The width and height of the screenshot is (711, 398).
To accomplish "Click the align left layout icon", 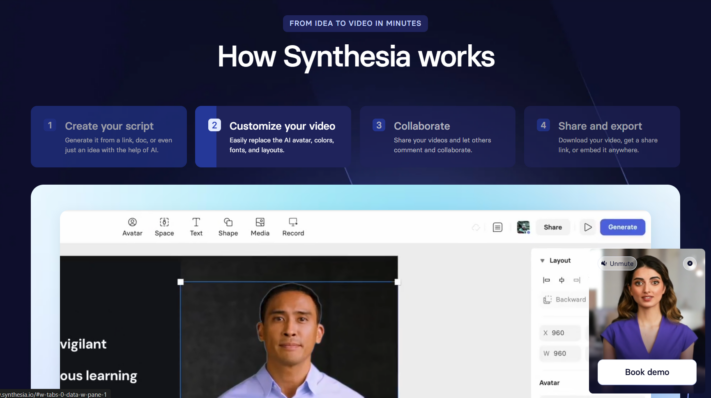I will tap(546, 280).
